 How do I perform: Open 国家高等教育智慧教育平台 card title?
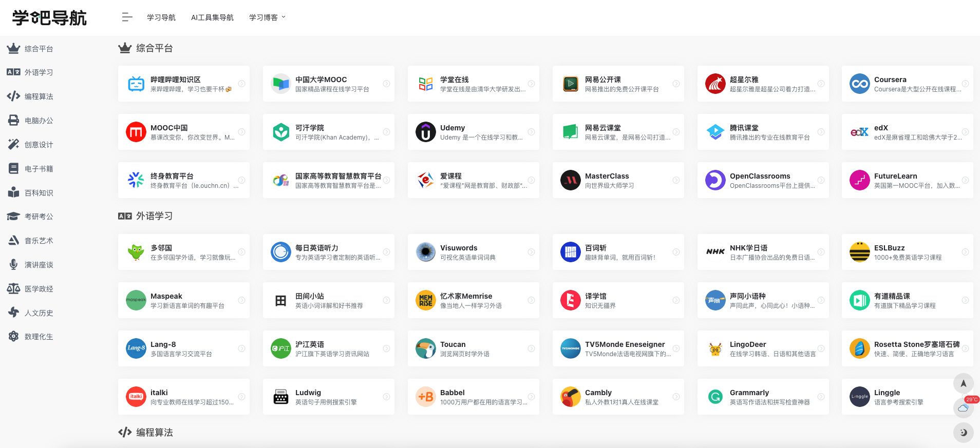[x=338, y=176]
